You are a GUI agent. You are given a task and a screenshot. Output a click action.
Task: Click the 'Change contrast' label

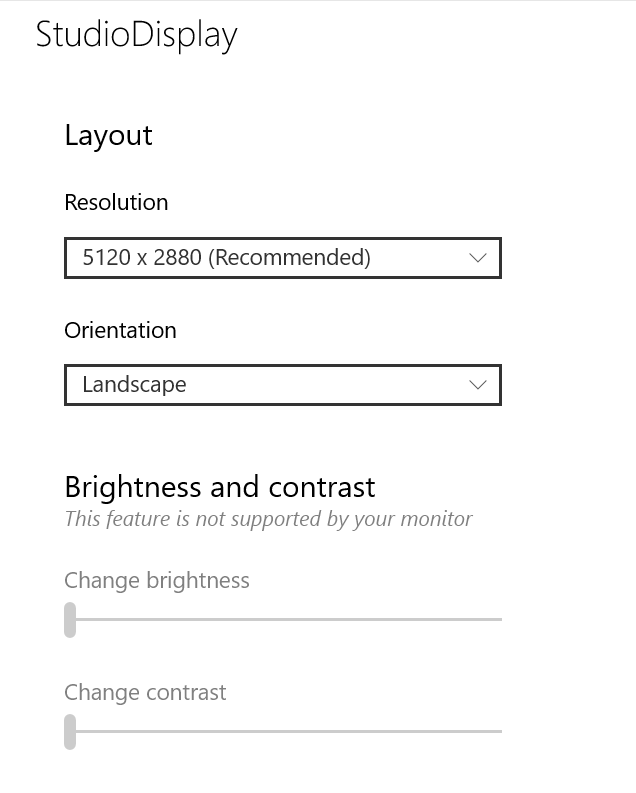[145, 692]
